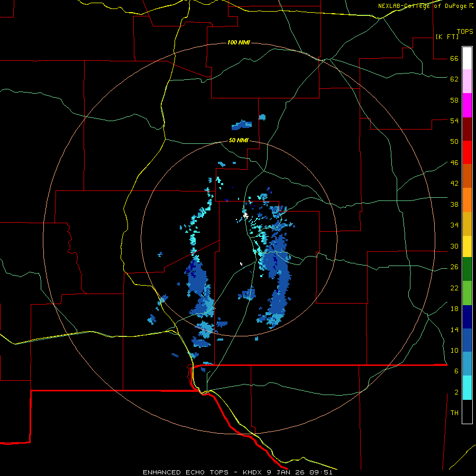Viewport: 476px width, 476px height.
Task: Click the "9 JAN 26" date text
Action: [x=286, y=472]
